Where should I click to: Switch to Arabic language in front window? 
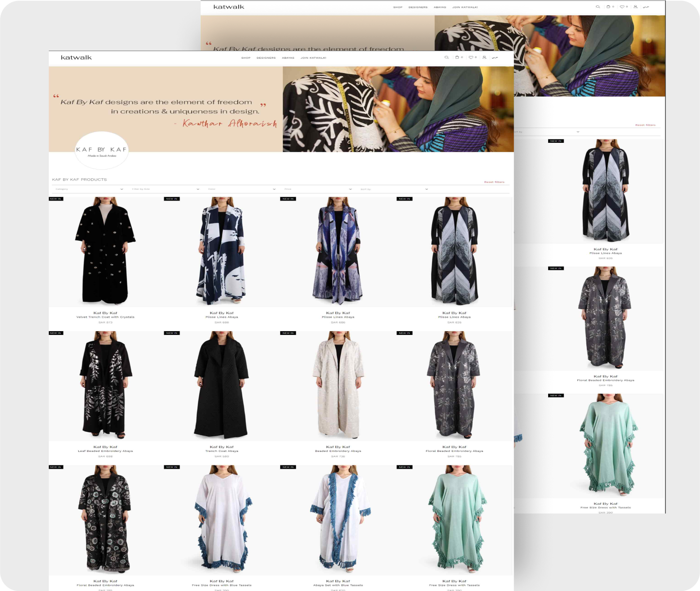click(x=495, y=57)
